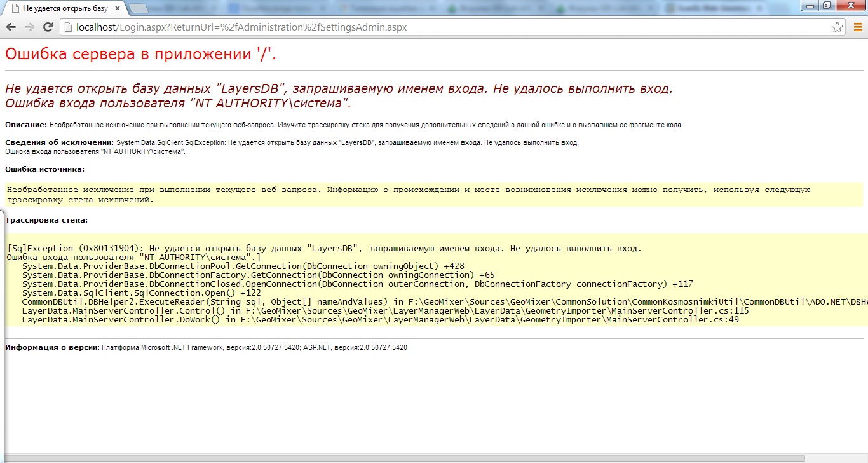
Task: Click the "Информация о версии:" label
Action: (x=52, y=348)
